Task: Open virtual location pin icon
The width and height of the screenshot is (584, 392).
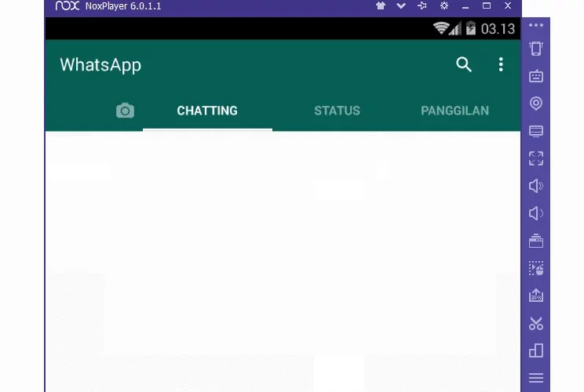Action: tap(536, 103)
